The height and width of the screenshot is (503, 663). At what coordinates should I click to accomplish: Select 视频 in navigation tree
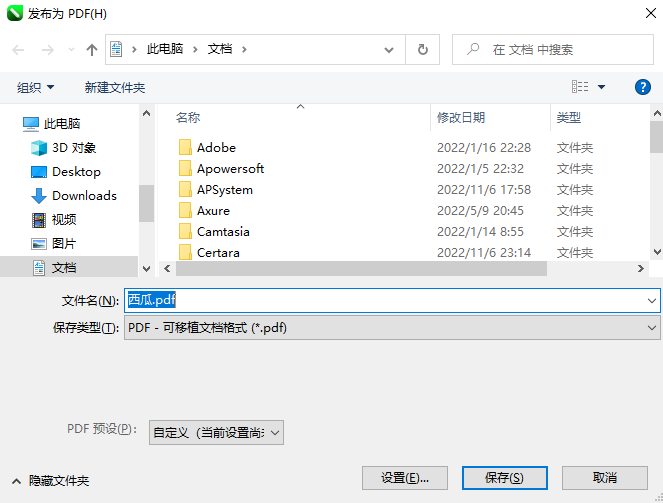pyautogui.click(x=54, y=219)
